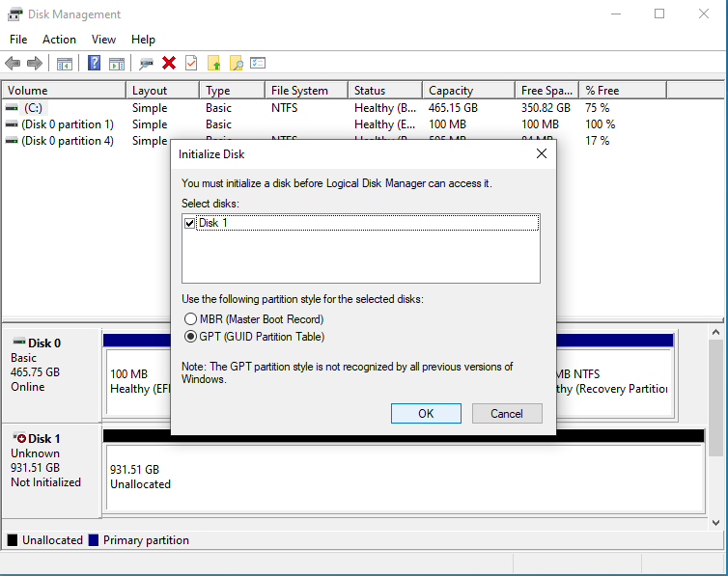Click the folder search toolbar icon
The height and width of the screenshot is (576, 728).
click(236, 63)
